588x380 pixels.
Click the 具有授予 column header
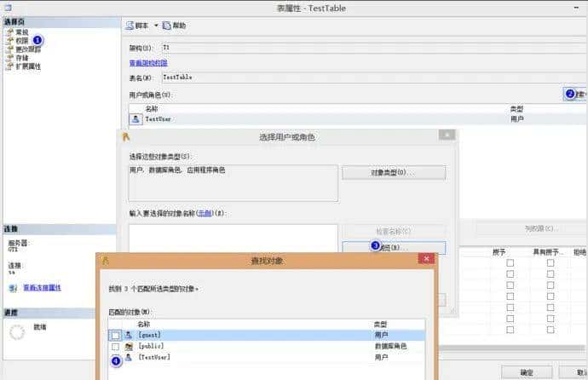pyautogui.click(x=546, y=252)
